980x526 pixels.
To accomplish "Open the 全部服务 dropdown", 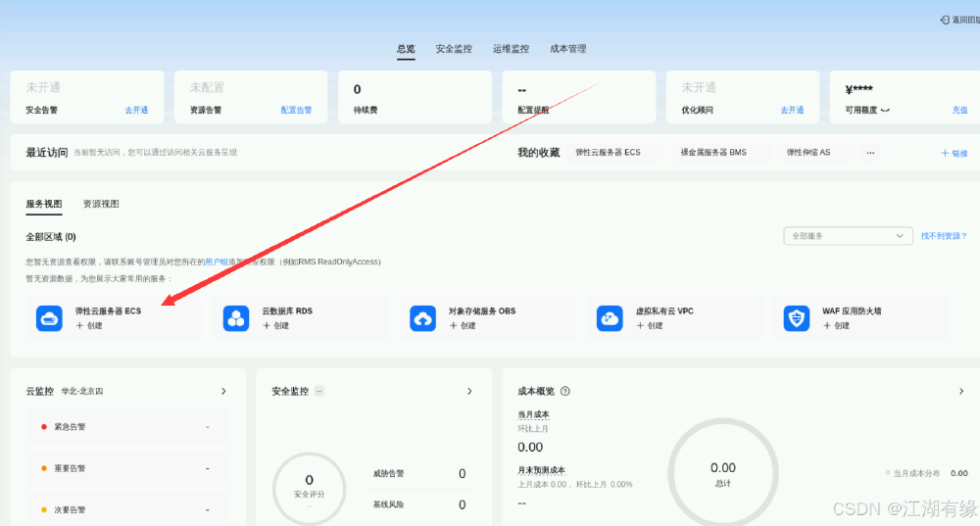I will point(848,235).
